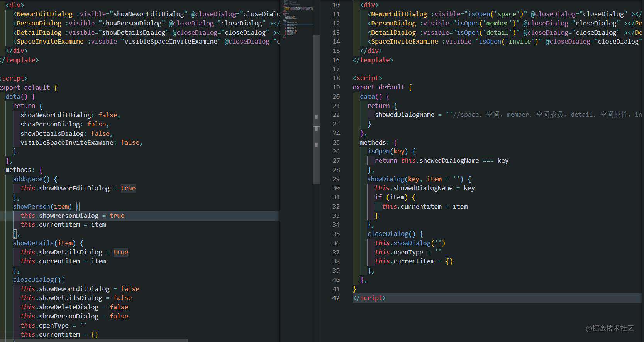Click 'this.currentitem = item' on line 32
The width and height of the screenshot is (644, 342).
tap(425, 207)
